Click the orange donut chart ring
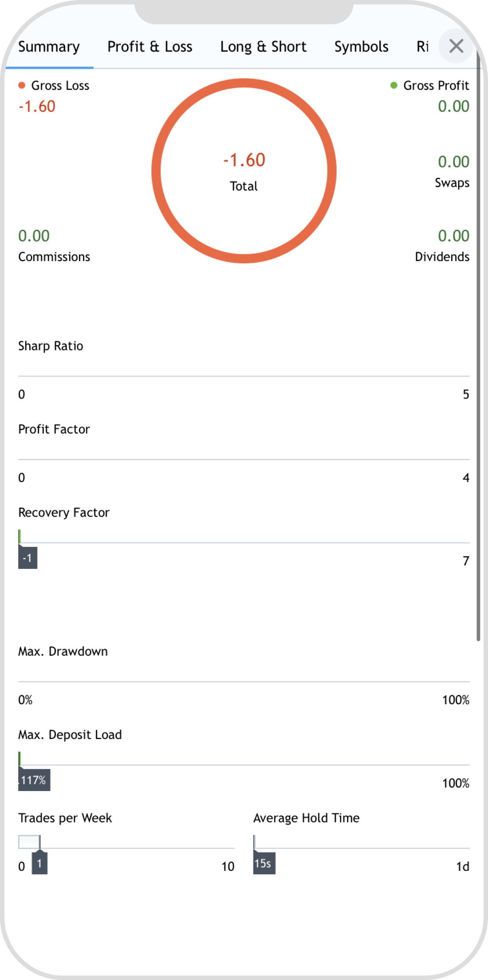 [156, 171]
